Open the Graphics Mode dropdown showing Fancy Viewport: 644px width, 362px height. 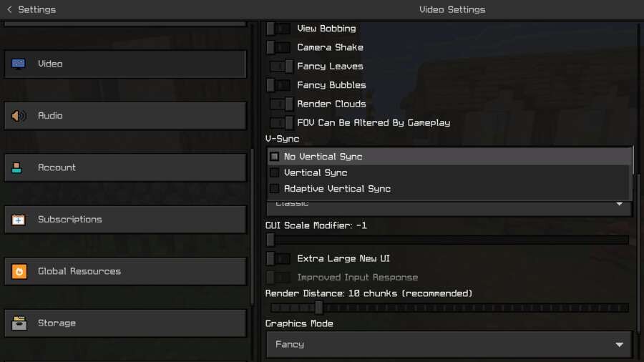click(449, 344)
